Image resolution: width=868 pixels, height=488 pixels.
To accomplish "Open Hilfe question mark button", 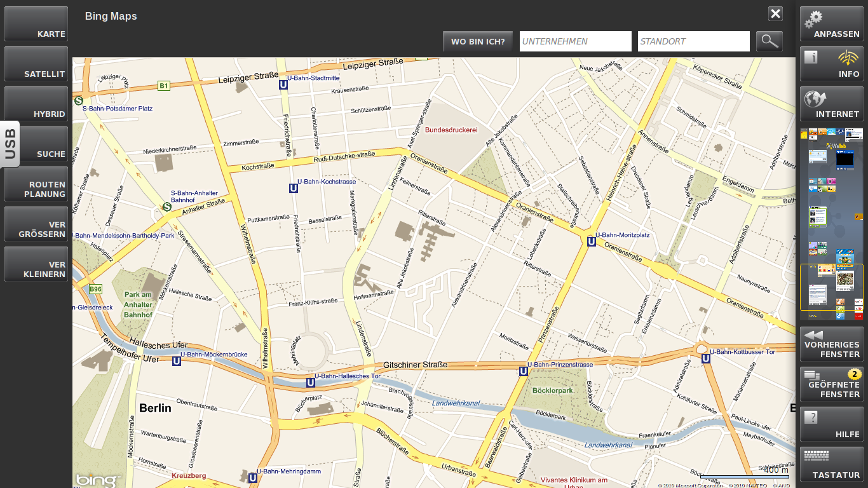I will pos(831,424).
